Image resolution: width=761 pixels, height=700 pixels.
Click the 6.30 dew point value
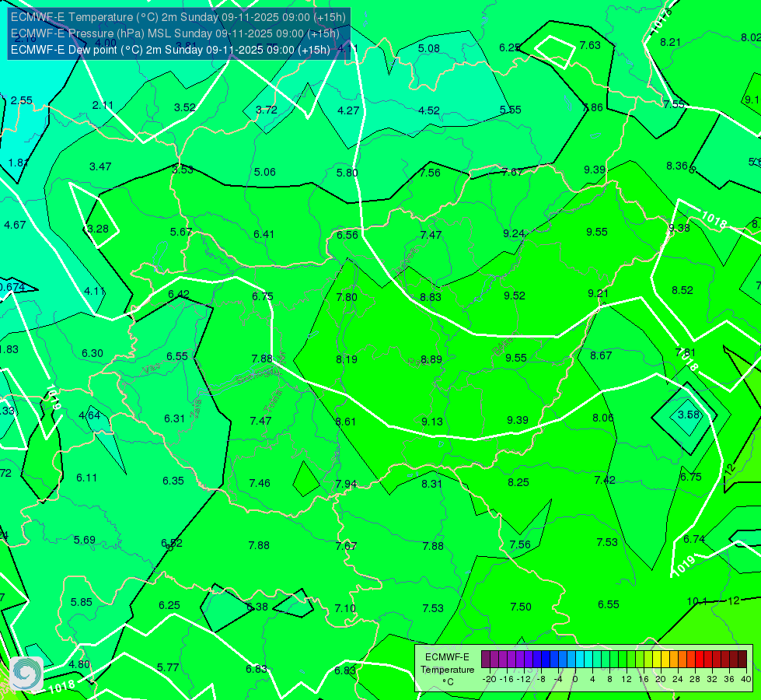[x=93, y=354]
